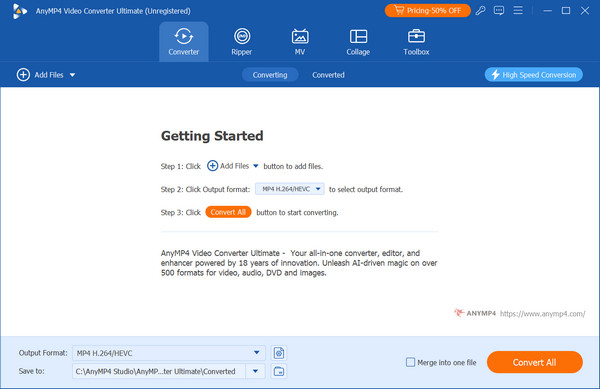
Task: Open output folder icon beside Save to
Action: (x=279, y=371)
